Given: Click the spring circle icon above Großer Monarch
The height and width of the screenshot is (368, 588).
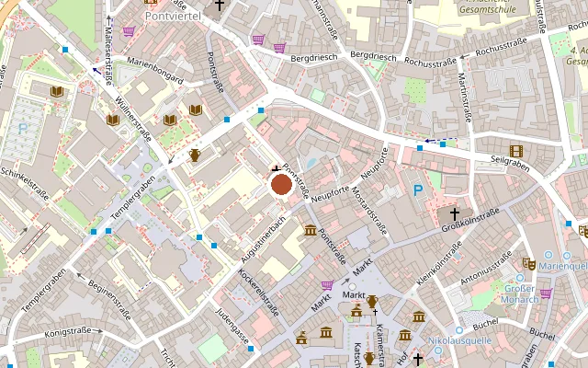Looking at the screenshot, I should click(520, 278).
